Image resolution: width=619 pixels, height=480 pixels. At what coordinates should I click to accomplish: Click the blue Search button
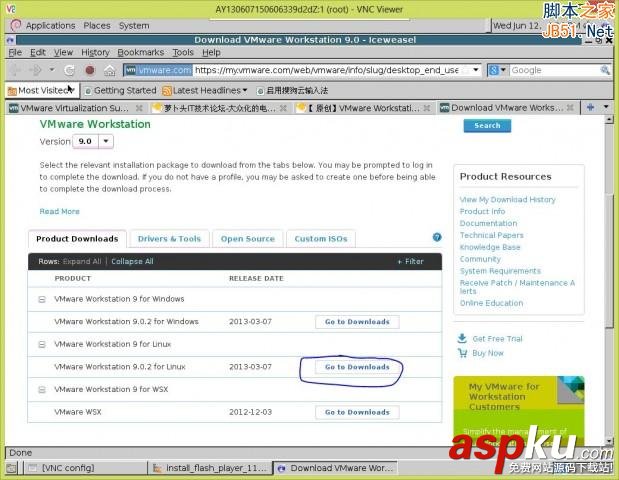[487, 126]
